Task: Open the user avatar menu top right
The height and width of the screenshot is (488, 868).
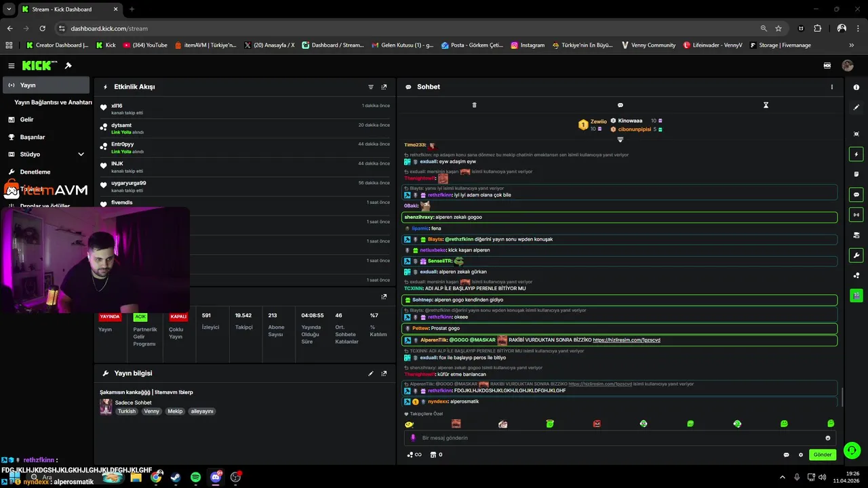Action: click(x=848, y=66)
